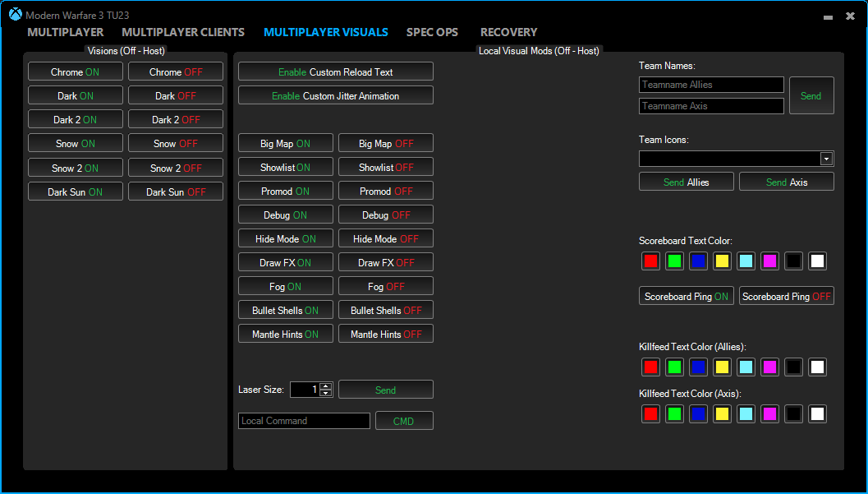
Task: Open the RECOVERY tab
Action: (x=509, y=32)
